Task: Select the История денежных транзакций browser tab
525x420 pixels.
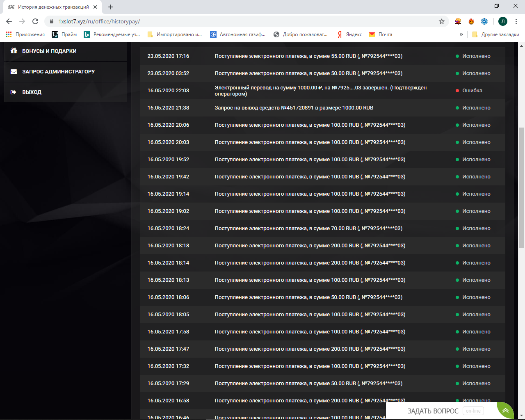Action: click(x=53, y=7)
